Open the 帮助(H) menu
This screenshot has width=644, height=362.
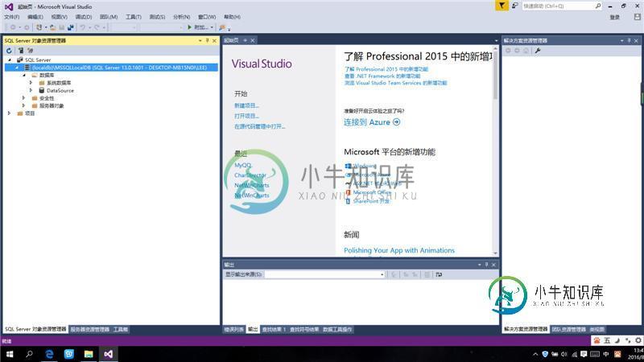click(x=232, y=17)
